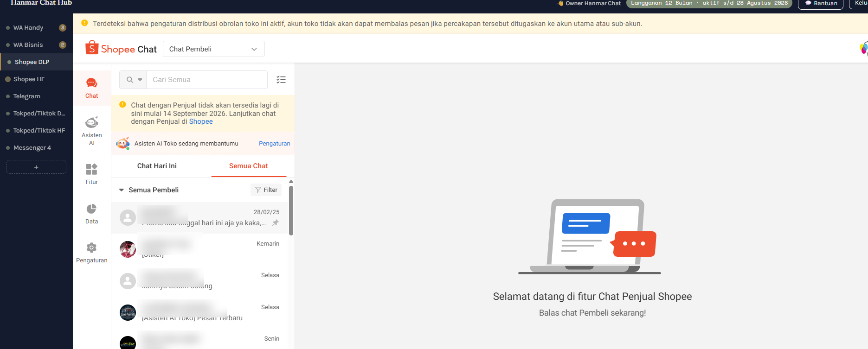868x349 pixels.
Task: Open the Chat section icon
Action: tap(92, 83)
